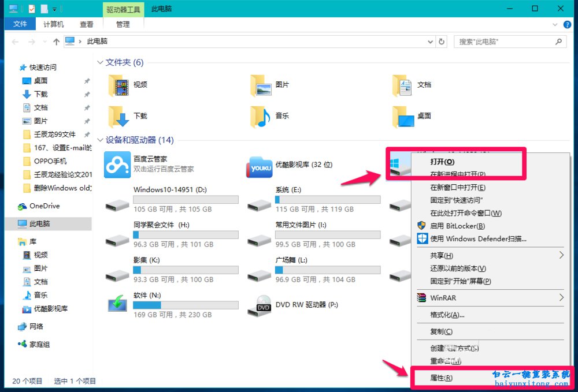This screenshot has width=578, height=392.
Task: Click the Windows Defender scan shield icon
Action: pyautogui.click(x=421, y=238)
